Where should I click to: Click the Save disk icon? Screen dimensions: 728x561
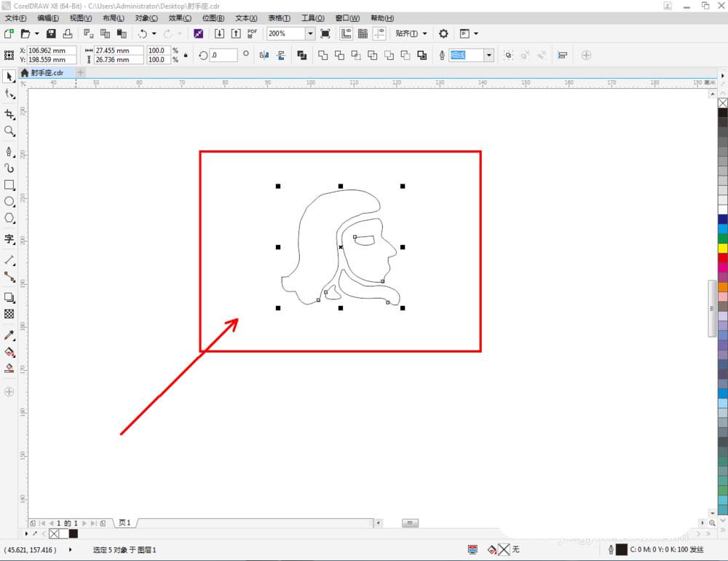(51, 34)
